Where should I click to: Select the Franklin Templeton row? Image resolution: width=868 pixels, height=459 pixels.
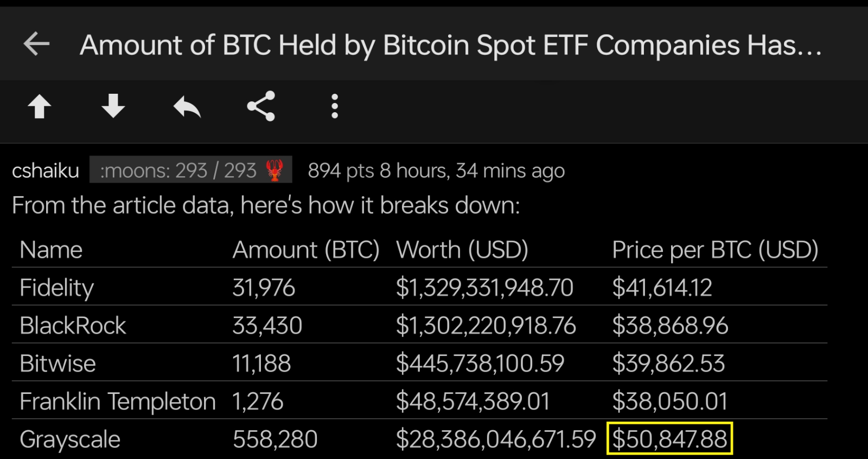(419, 400)
